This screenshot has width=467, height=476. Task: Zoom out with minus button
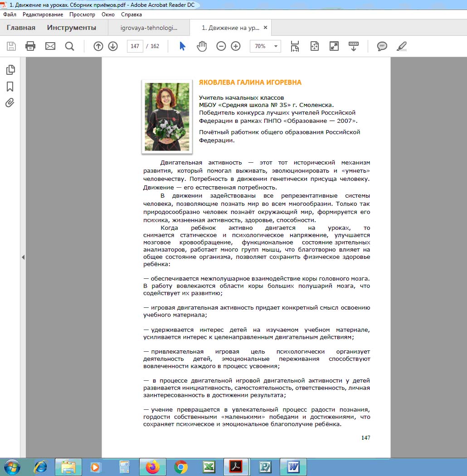tap(221, 46)
